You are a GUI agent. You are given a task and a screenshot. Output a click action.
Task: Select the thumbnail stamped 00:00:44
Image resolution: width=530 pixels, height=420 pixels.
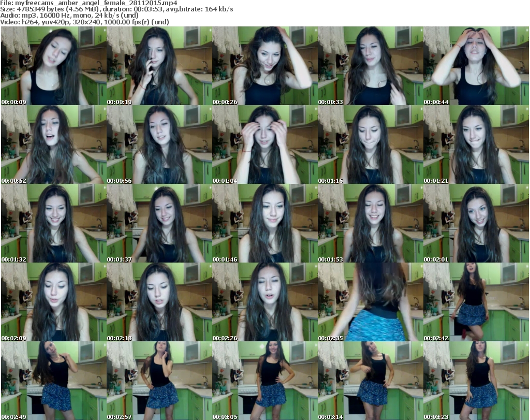pyautogui.click(x=476, y=66)
